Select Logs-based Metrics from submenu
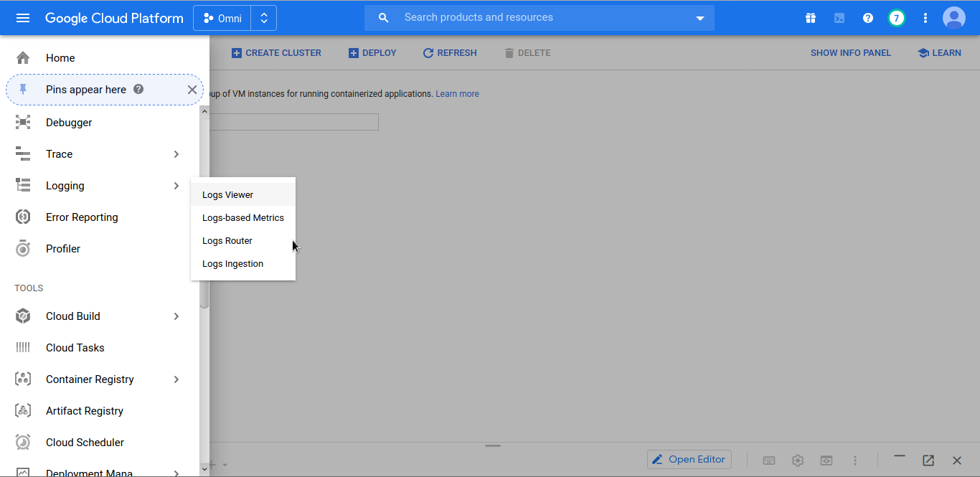Image resolution: width=980 pixels, height=477 pixels. point(243,217)
